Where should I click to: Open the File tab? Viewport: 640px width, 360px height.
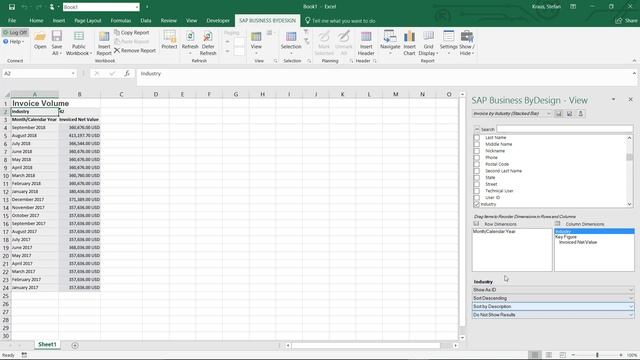[x=12, y=20]
